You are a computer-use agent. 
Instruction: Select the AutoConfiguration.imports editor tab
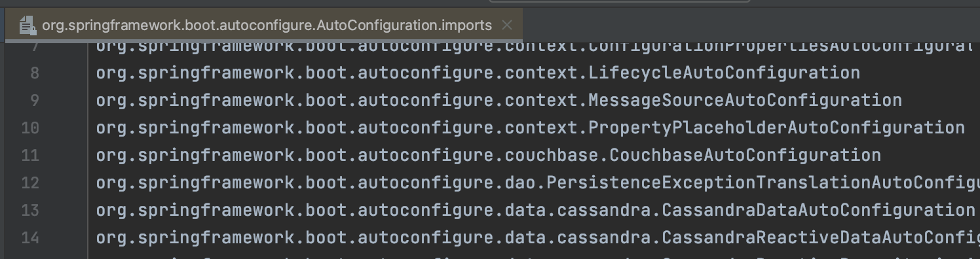pos(266,26)
